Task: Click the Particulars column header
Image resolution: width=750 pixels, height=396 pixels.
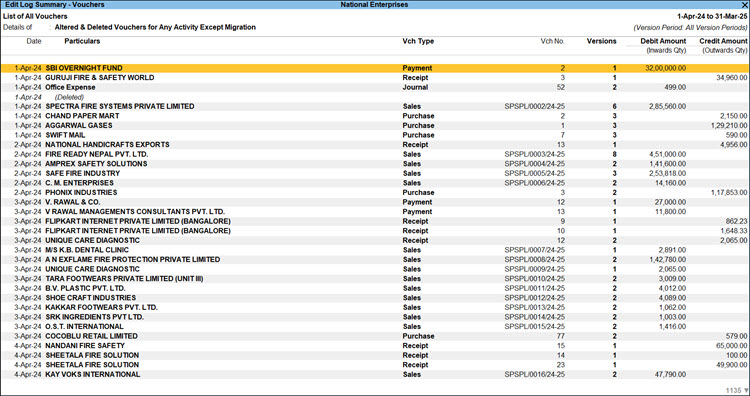Action: pyautogui.click(x=82, y=41)
